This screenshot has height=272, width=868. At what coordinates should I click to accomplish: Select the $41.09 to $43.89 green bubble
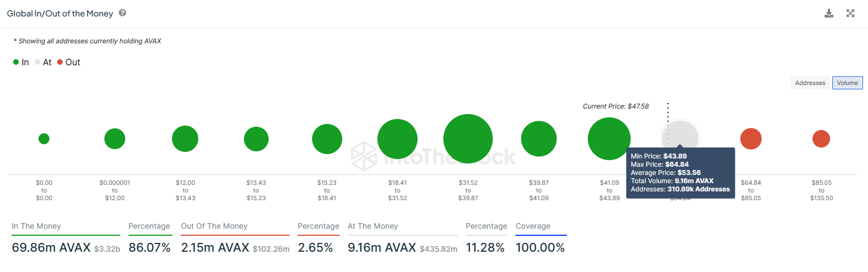click(x=609, y=139)
